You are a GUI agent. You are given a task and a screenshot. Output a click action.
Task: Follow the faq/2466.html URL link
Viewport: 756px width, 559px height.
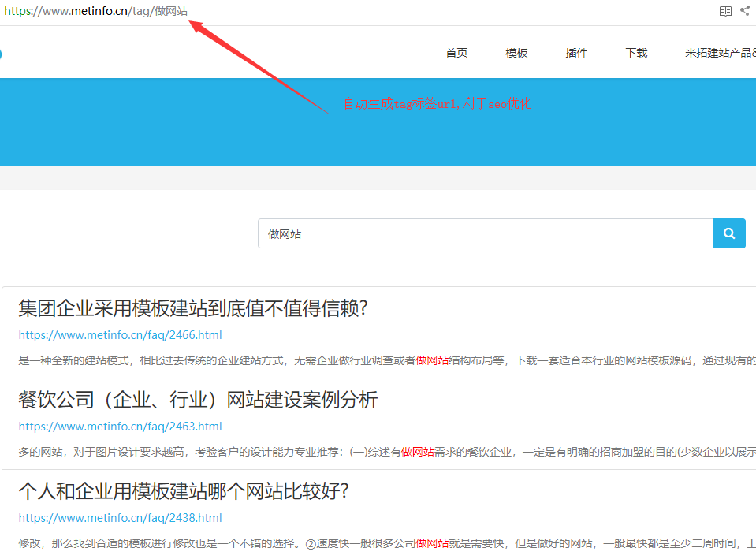[120, 335]
